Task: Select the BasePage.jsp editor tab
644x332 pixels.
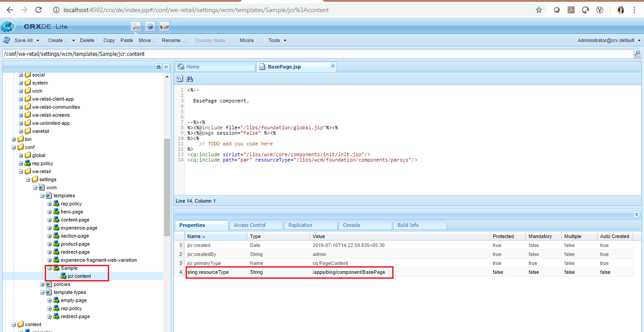Action: pyautogui.click(x=296, y=67)
